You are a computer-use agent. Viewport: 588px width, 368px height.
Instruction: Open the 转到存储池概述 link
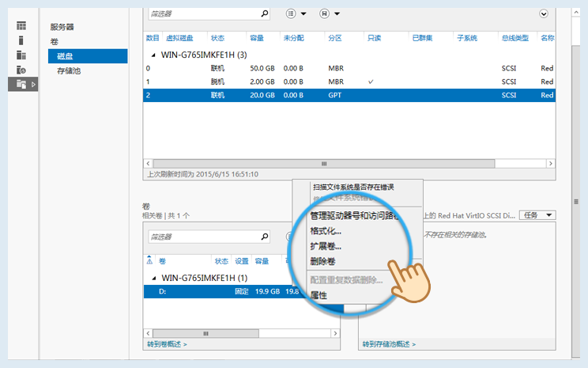(389, 344)
